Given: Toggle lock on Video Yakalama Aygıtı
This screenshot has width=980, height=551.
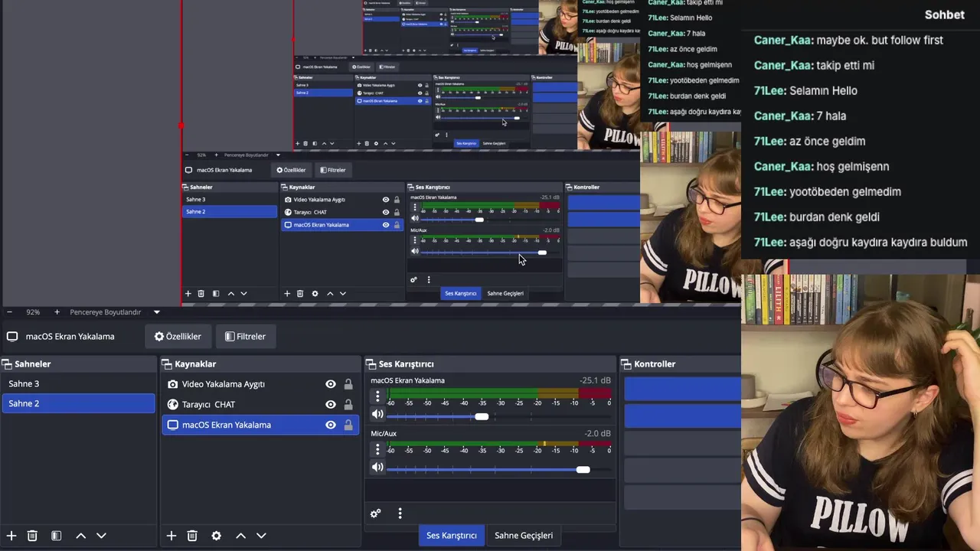Looking at the screenshot, I should [x=348, y=384].
